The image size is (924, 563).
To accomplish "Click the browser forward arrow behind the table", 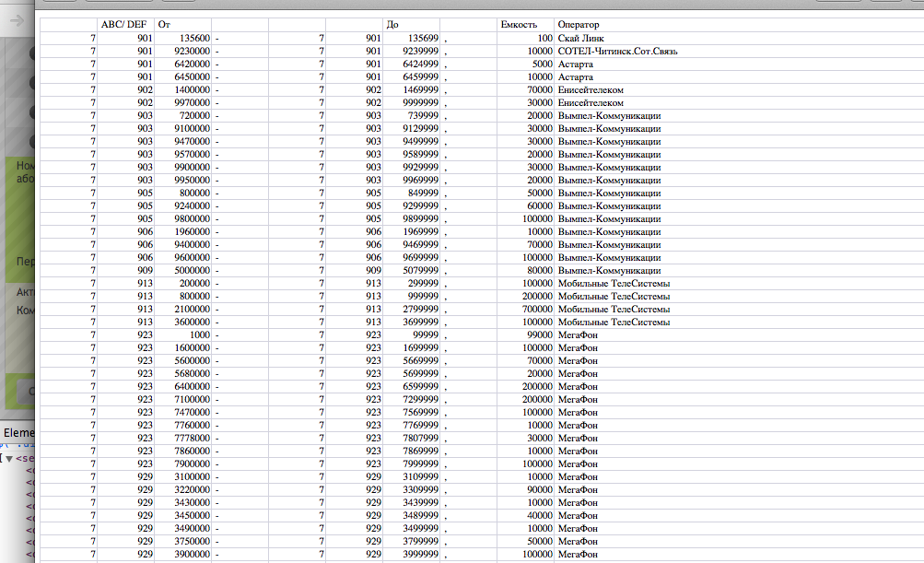I will (x=17, y=21).
